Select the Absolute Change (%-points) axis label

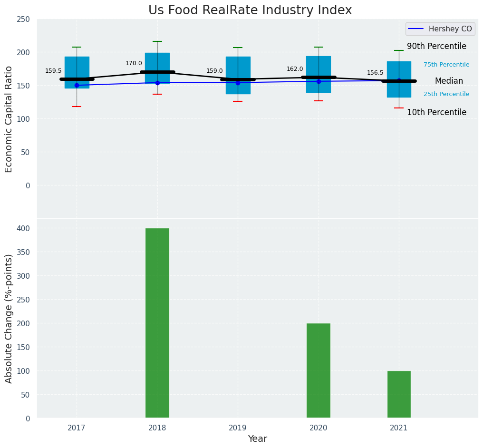coord(9,319)
